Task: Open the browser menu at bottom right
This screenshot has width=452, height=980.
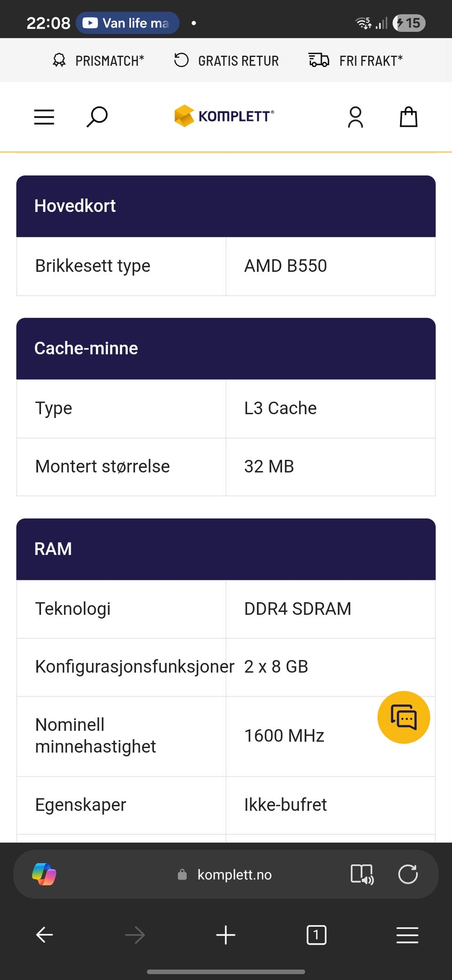Action: [407, 935]
